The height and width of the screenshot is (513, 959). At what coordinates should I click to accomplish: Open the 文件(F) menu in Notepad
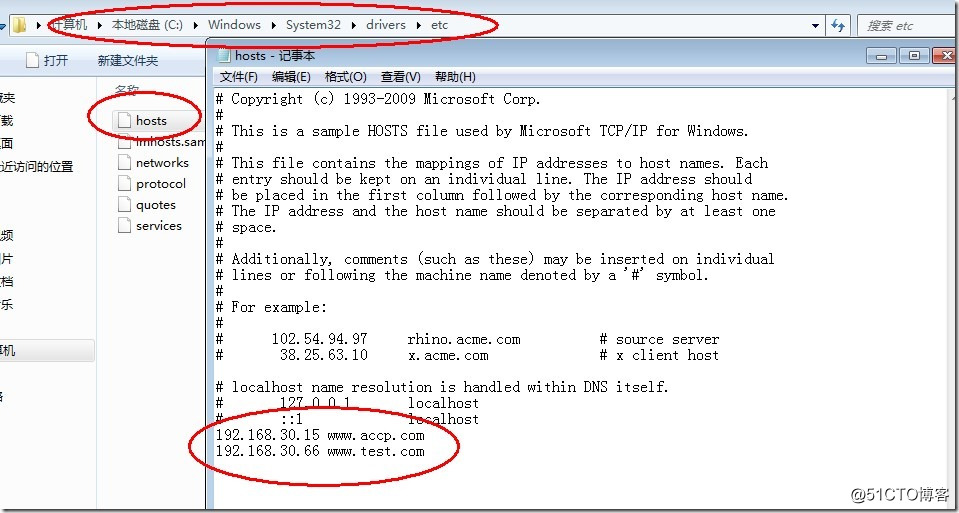click(239, 76)
